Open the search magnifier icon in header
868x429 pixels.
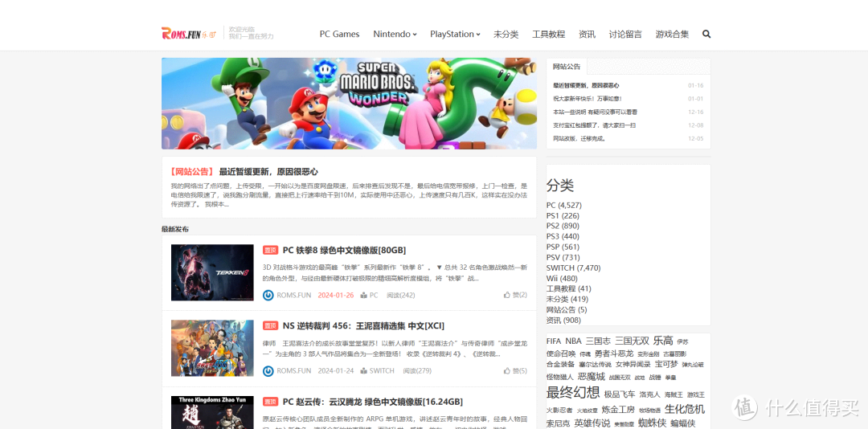(706, 35)
